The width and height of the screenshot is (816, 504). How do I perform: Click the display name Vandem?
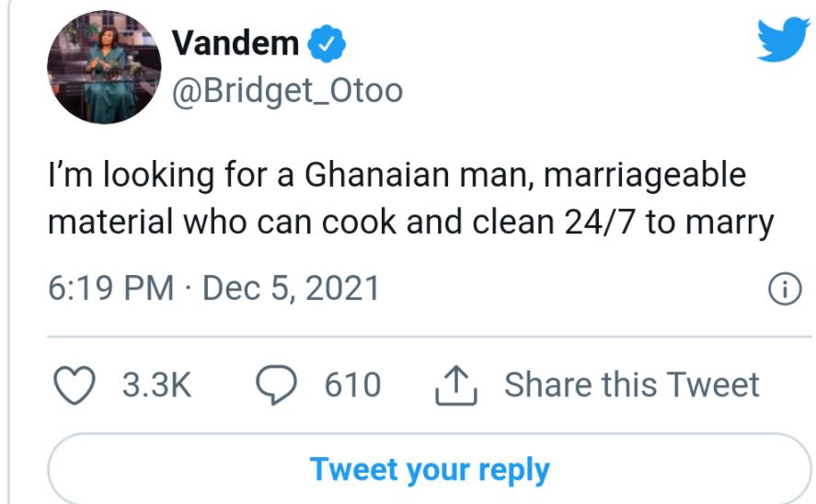(236, 42)
